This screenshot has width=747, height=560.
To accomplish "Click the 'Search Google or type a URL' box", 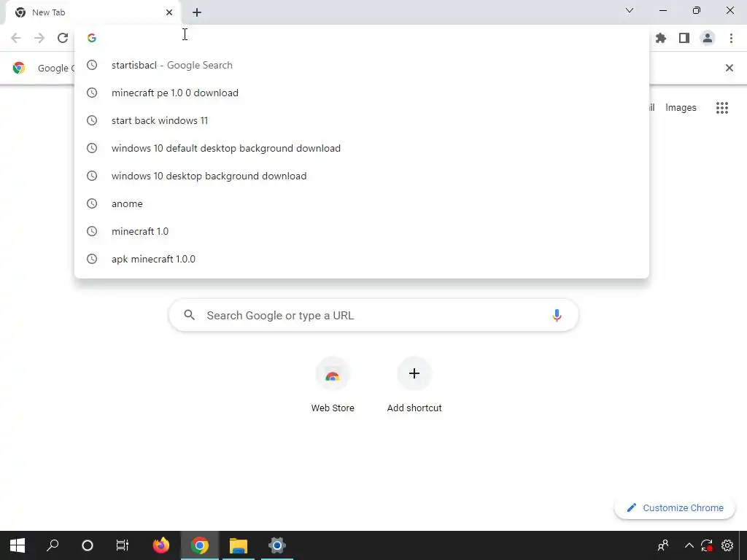I will coord(373,315).
